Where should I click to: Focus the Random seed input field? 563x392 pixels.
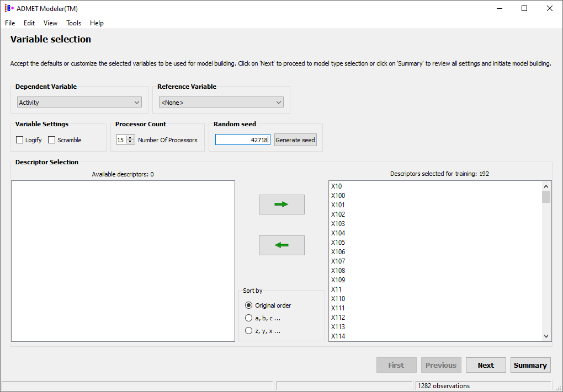[243, 140]
